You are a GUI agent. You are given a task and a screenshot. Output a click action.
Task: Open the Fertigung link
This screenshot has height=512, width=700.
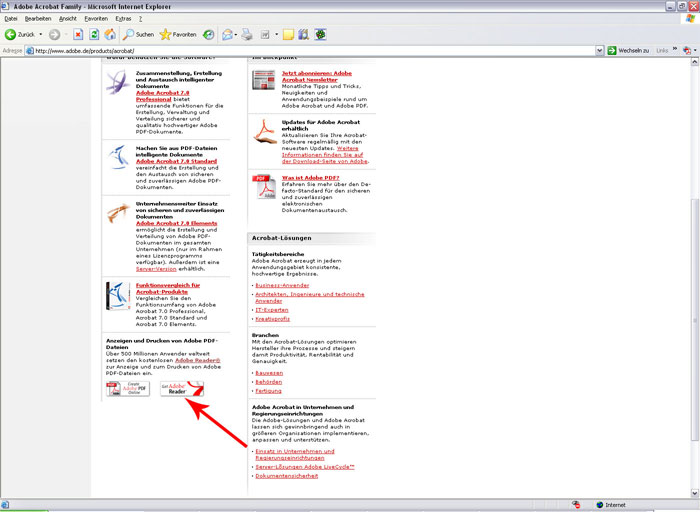coord(268,391)
